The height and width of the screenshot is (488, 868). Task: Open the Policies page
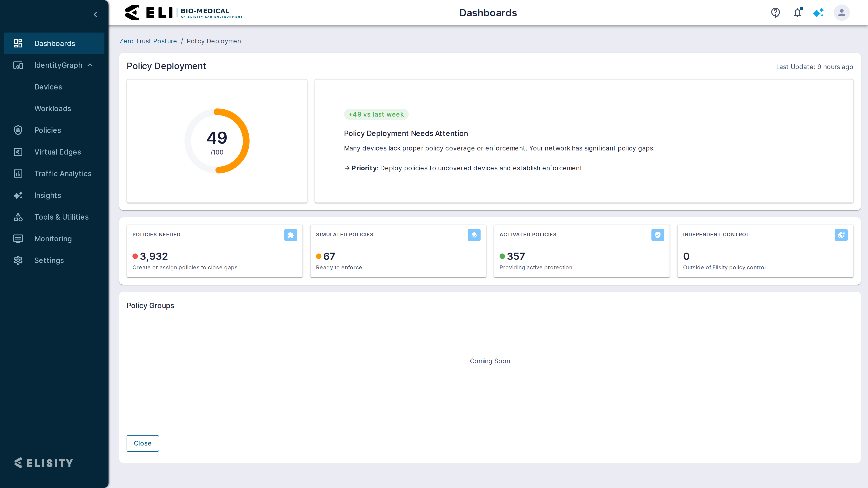[x=47, y=130]
